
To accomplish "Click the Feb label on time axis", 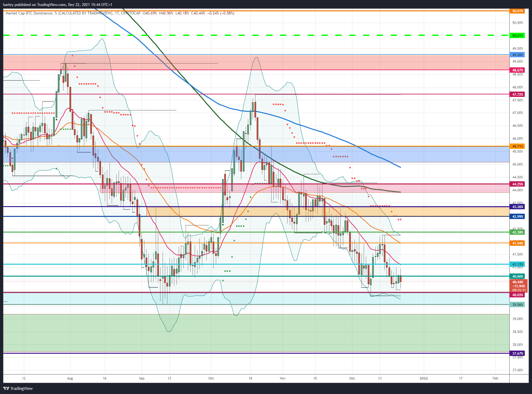I will pyautogui.click(x=495, y=378).
